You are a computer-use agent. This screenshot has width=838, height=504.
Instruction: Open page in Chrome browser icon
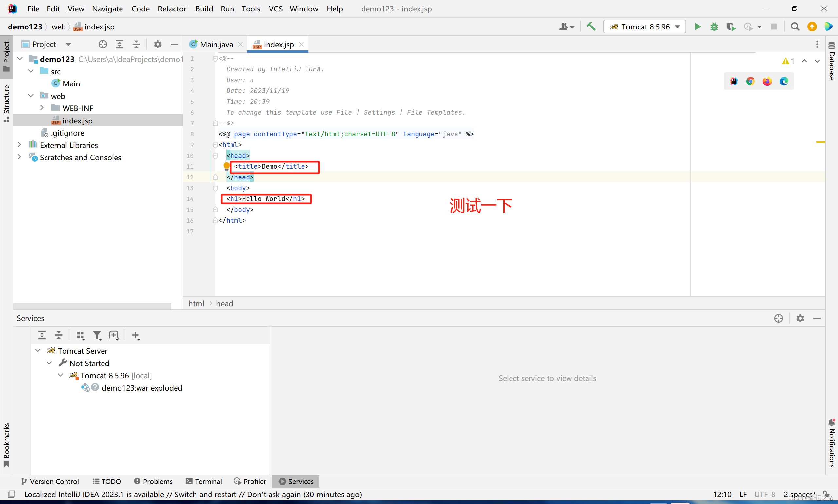pyautogui.click(x=750, y=81)
